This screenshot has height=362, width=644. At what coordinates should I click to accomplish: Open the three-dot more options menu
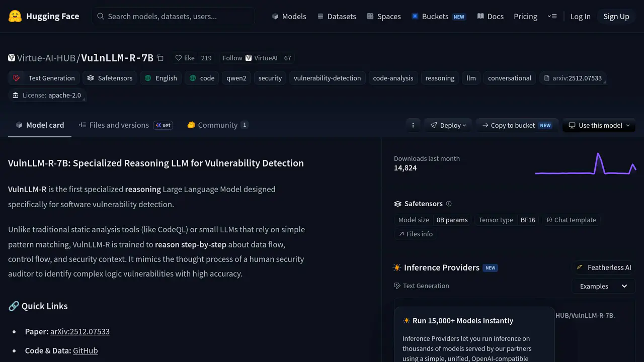pyautogui.click(x=413, y=125)
